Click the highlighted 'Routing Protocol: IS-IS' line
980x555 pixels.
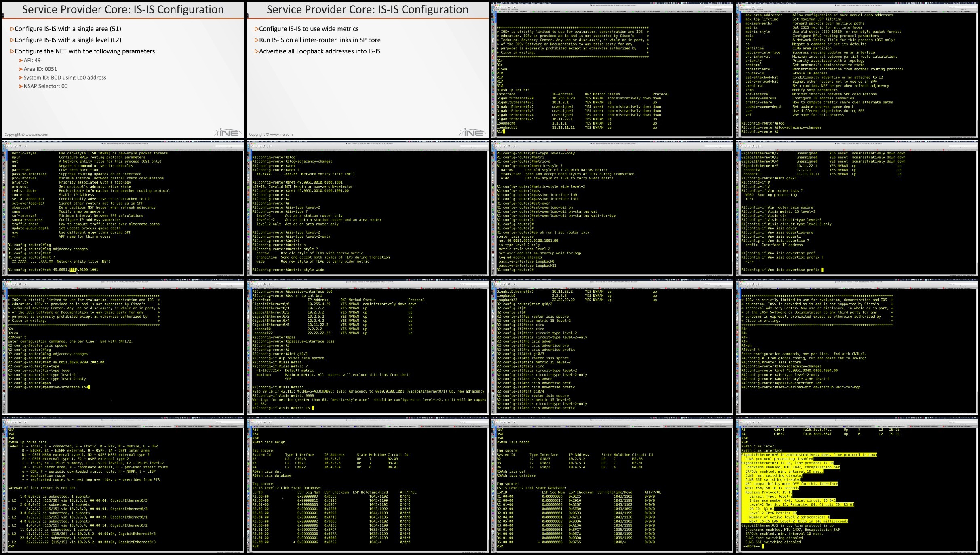(769, 492)
